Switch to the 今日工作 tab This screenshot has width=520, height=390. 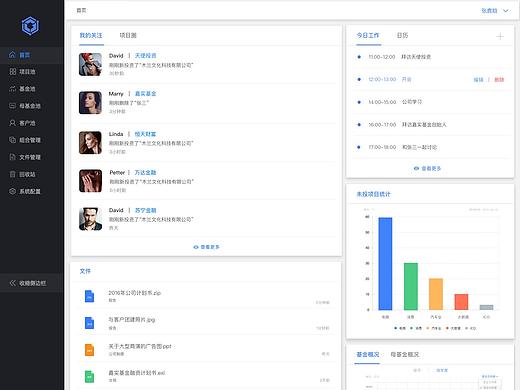[368, 35]
